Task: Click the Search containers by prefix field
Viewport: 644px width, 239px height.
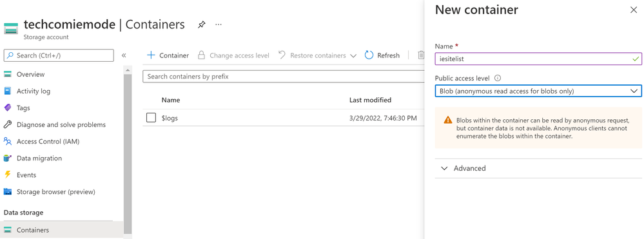Action: pyautogui.click(x=284, y=77)
